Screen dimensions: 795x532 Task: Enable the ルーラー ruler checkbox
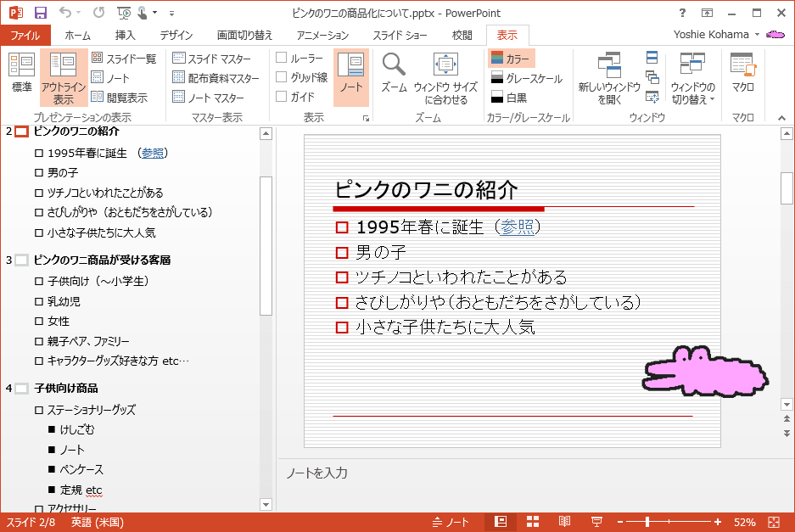[x=282, y=58]
